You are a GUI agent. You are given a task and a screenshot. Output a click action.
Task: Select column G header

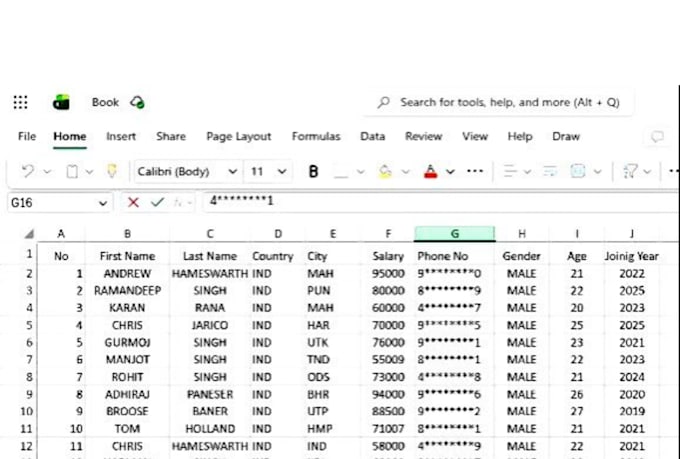pyautogui.click(x=454, y=234)
